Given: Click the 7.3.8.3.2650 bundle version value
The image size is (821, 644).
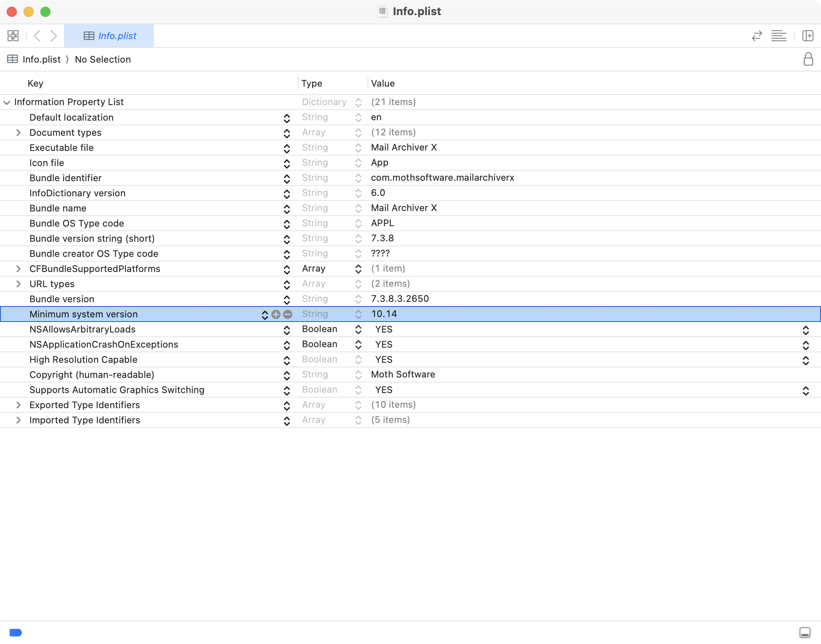Looking at the screenshot, I should [400, 299].
